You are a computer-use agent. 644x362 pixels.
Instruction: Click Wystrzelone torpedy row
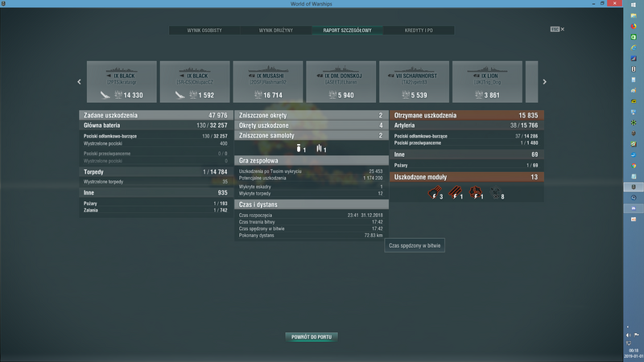tap(156, 182)
